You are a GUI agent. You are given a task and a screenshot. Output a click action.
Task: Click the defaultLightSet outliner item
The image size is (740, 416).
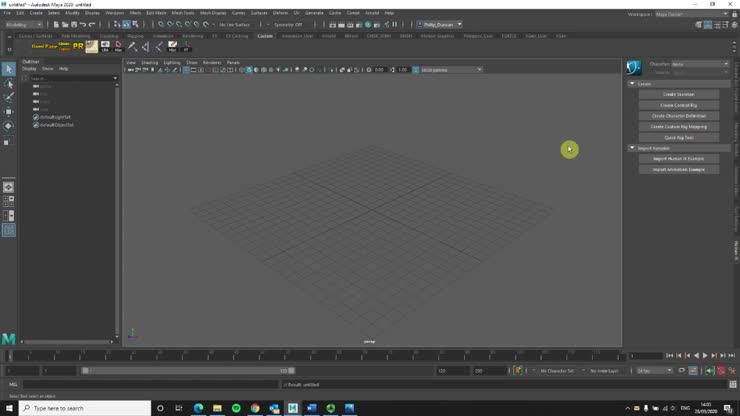click(53, 117)
